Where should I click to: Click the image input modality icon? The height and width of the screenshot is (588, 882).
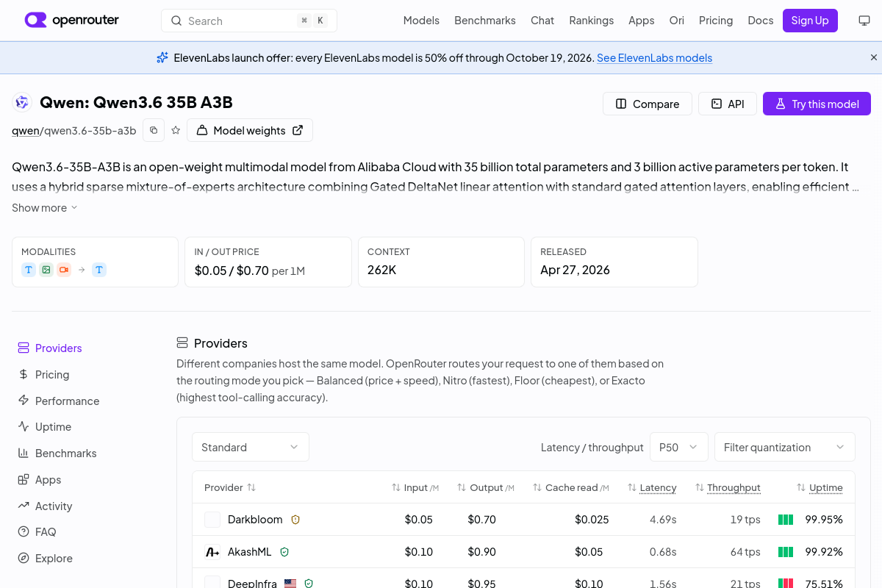point(46,270)
